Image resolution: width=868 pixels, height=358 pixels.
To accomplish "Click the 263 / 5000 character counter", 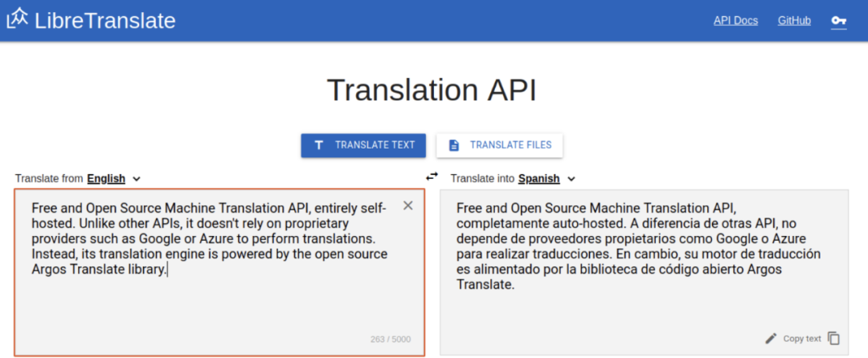I will click(391, 340).
